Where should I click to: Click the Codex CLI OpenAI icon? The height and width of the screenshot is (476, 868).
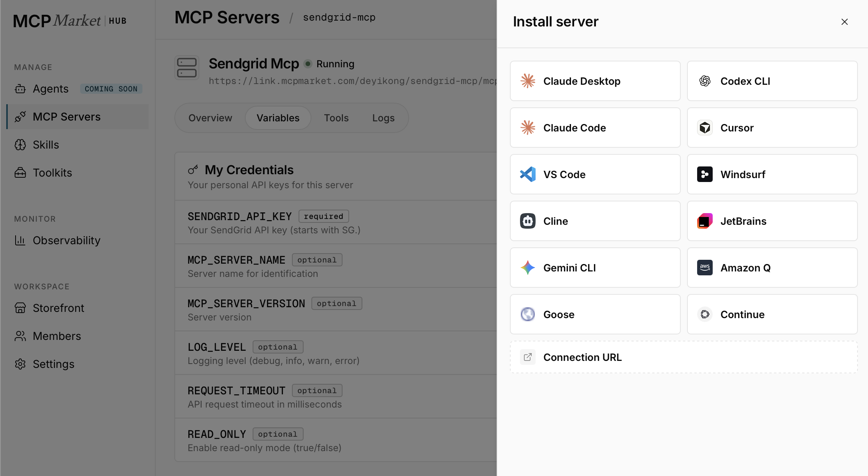[705, 81]
